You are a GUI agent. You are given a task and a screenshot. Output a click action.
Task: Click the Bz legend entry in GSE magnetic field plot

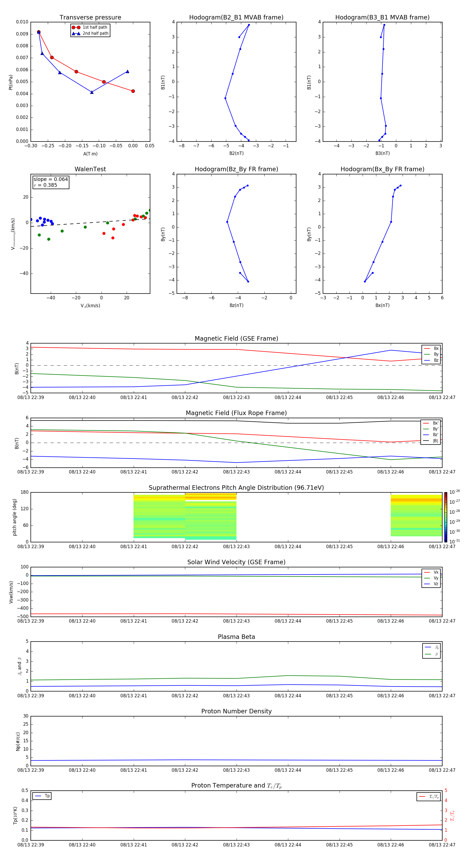pos(431,360)
